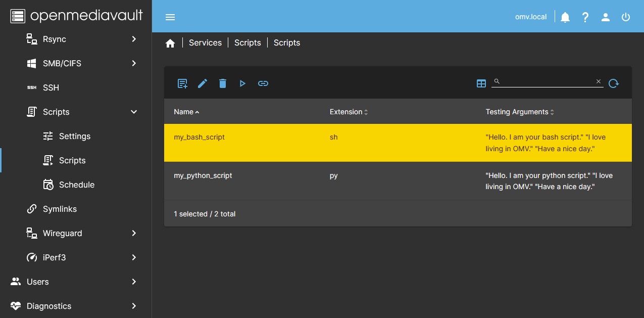Image resolution: width=644 pixels, height=318 pixels.
Task: Click the power icon in header
Action: coord(626,17)
